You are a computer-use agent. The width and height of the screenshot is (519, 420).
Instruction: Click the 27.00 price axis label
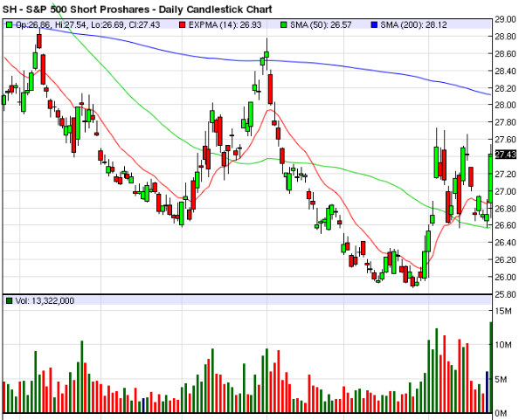point(505,191)
